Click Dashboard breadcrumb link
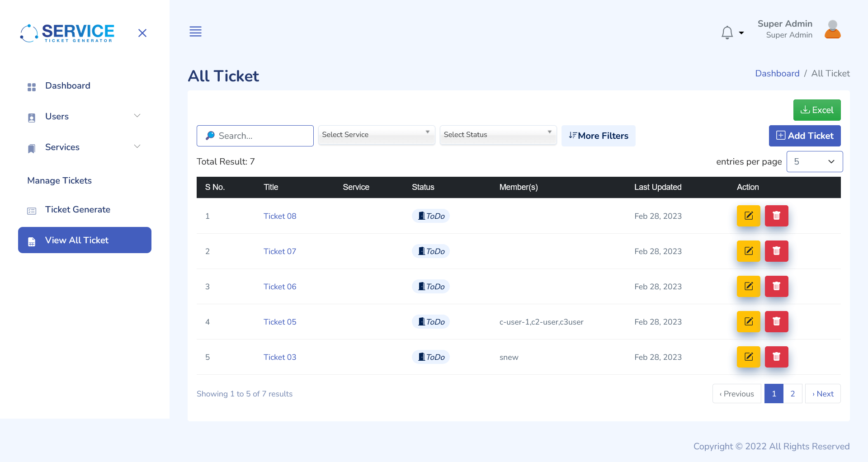868x462 pixels. (x=777, y=73)
